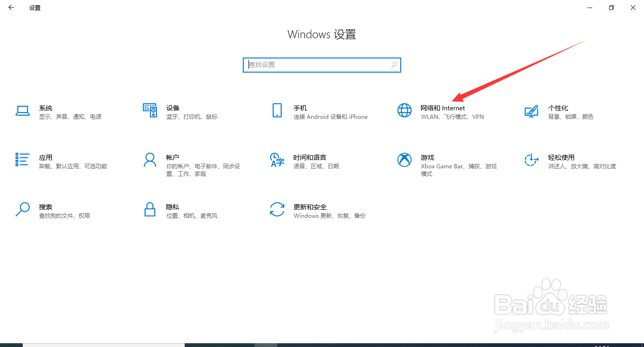Open the Time & Language (时间和语言) icon

click(277, 160)
